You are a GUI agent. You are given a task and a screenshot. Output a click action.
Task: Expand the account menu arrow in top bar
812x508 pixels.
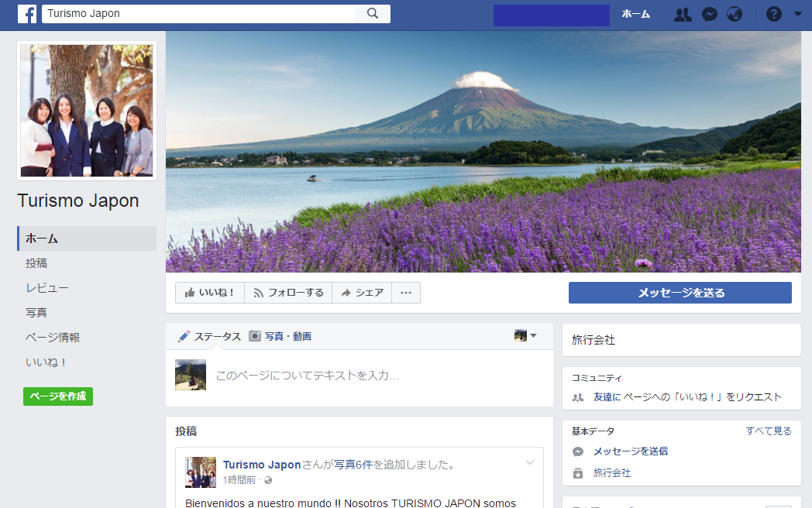click(x=797, y=14)
